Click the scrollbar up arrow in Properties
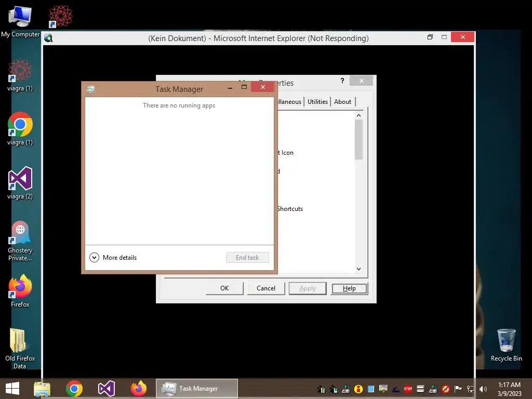Viewport: 532px width, 399px height. 358,116
